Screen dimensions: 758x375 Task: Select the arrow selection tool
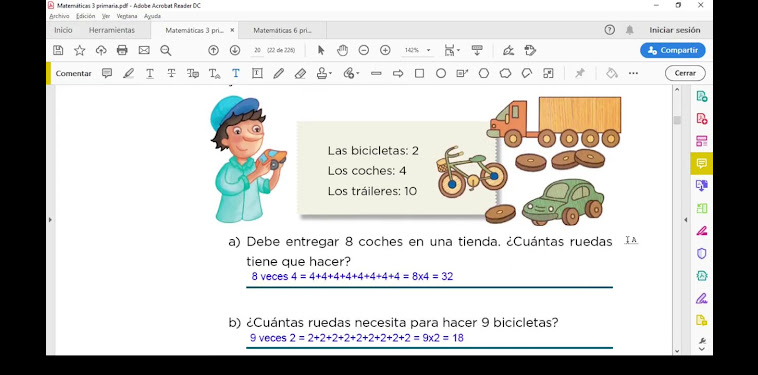coord(321,50)
